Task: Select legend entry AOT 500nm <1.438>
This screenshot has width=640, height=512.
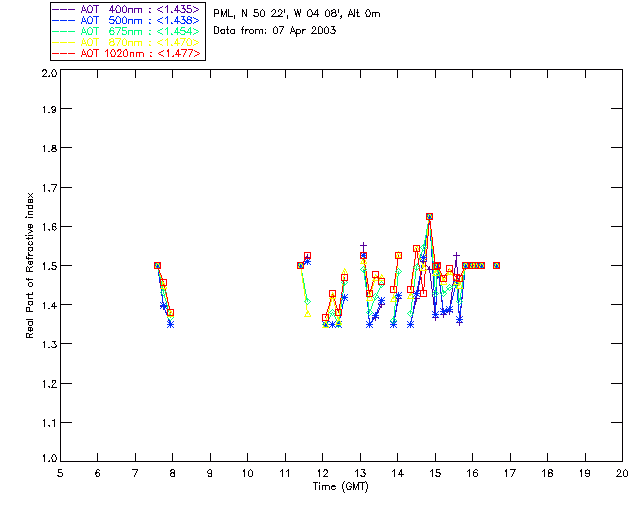Action: tap(126, 20)
